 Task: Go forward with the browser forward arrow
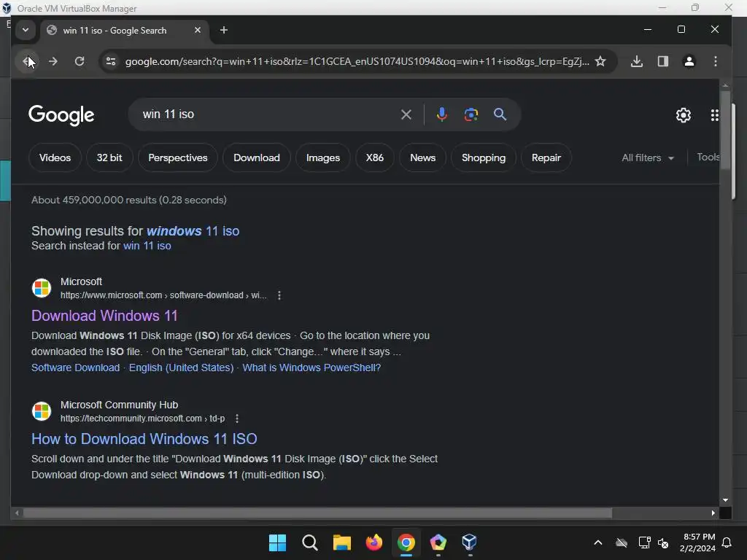pyautogui.click(x=53, y=61)
